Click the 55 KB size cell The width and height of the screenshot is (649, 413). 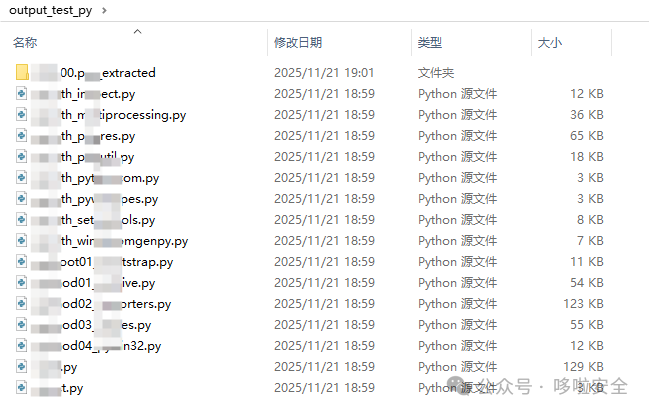(x=587, y=325)
